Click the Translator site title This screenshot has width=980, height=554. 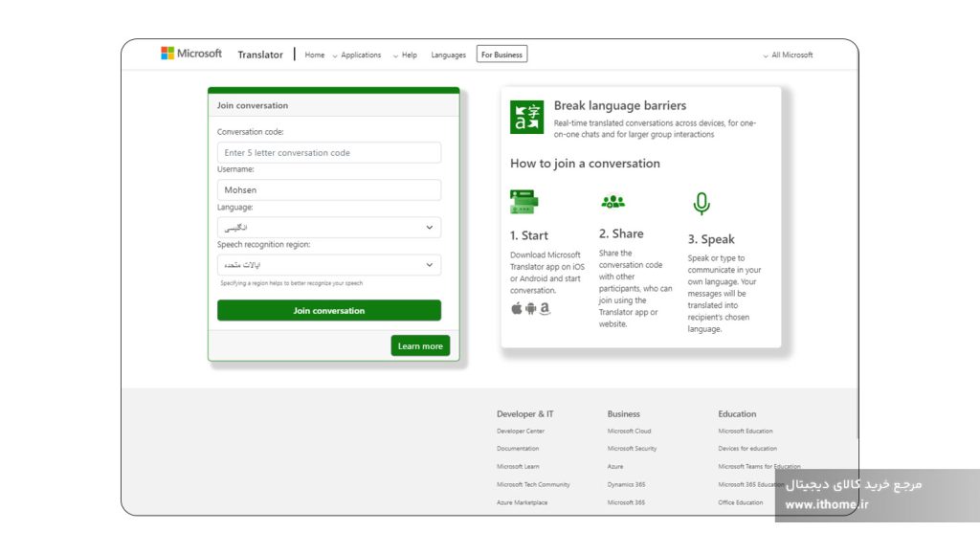pyautogui.click(x=260, y=55)
